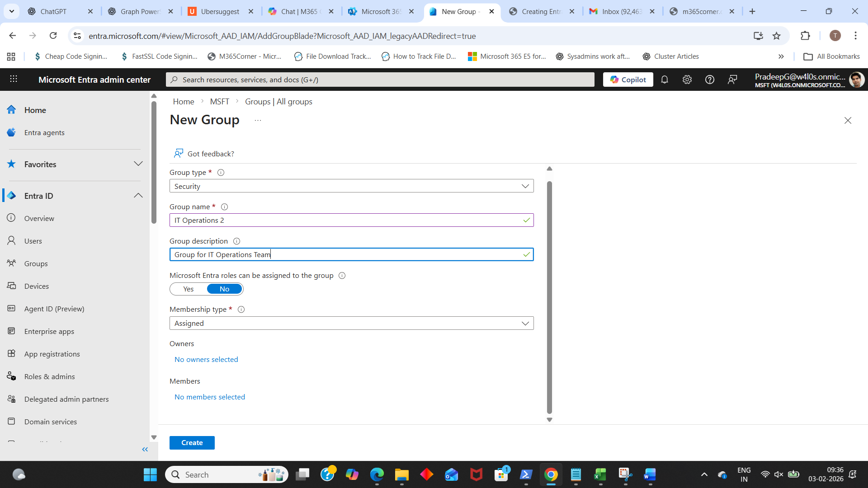Open the Membership type dropdown
The width and height of the screenshot is (868, 488).
351,324
